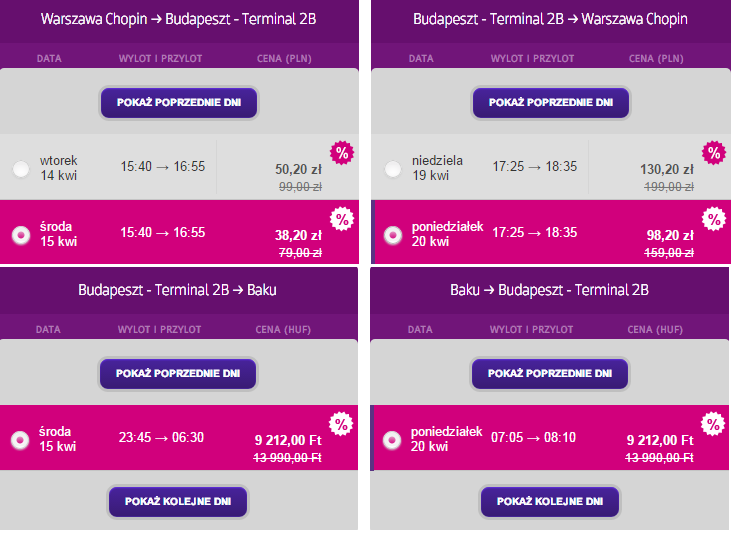Select the wtorek 14 kwi flight radio button

click(x=21, y=169)
